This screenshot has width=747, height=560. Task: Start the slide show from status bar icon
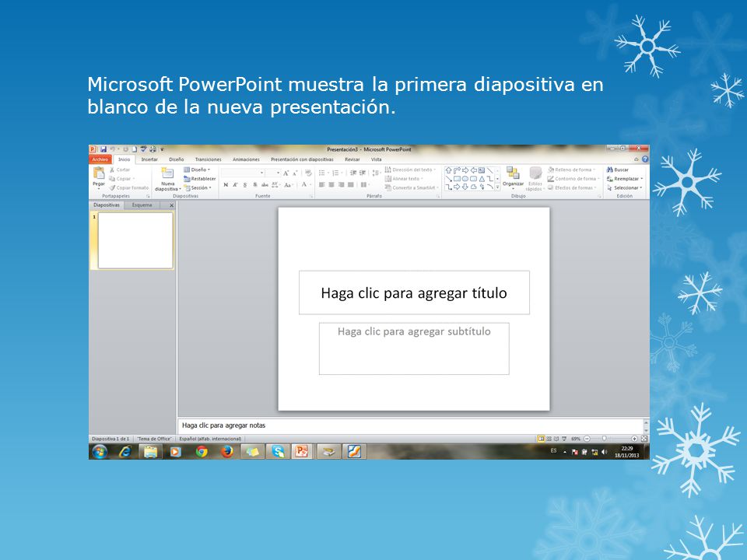564,439
